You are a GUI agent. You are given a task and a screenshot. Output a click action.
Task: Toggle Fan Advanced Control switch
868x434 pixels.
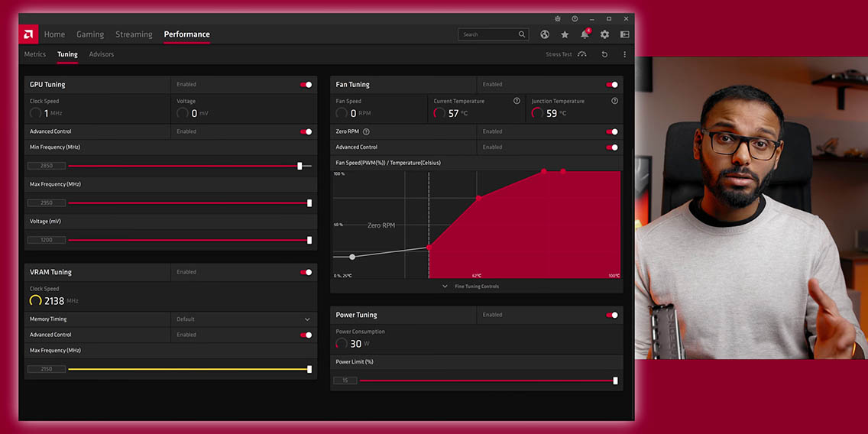click(612, 147)
